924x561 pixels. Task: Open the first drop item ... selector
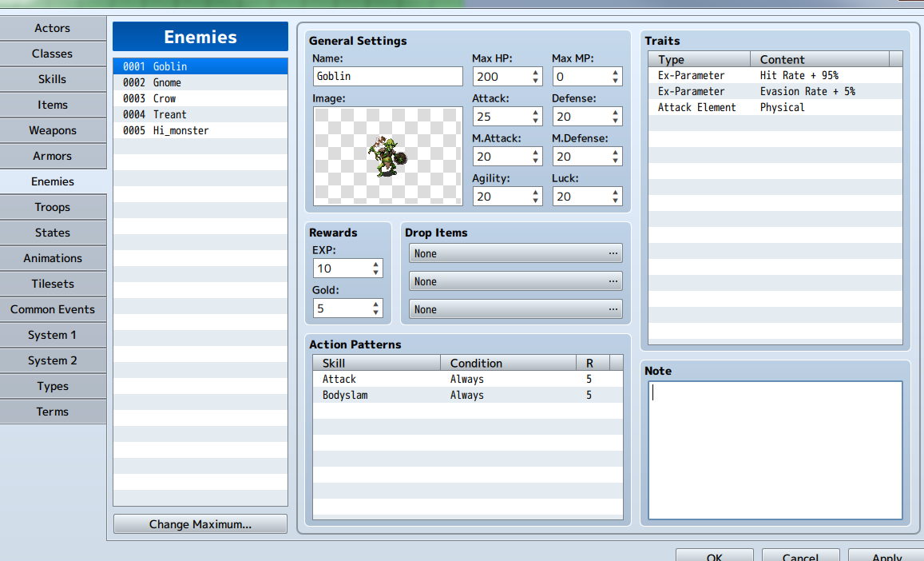pos(613,253)
